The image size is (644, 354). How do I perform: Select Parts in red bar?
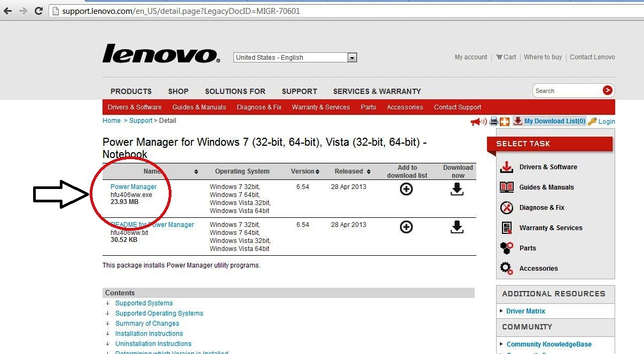[368, 107]
